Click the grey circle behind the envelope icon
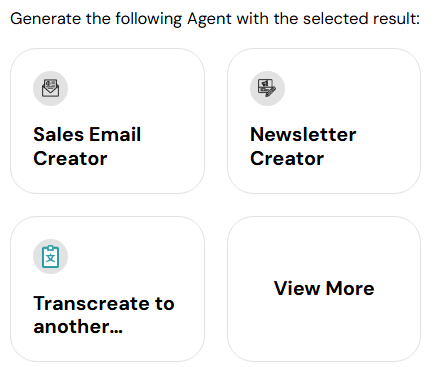 50,88
